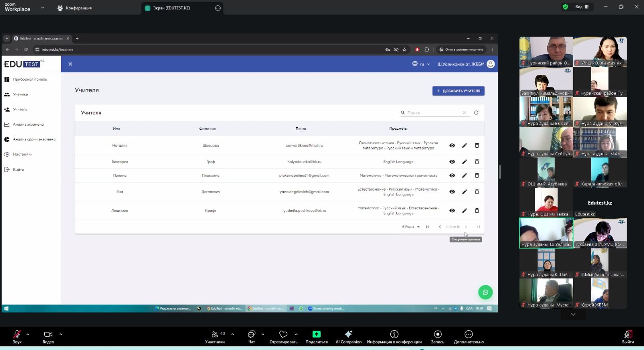This screenshot has width=644, height=350.
Task: Go to the first page of table
Action: click(x=427, y=227)
